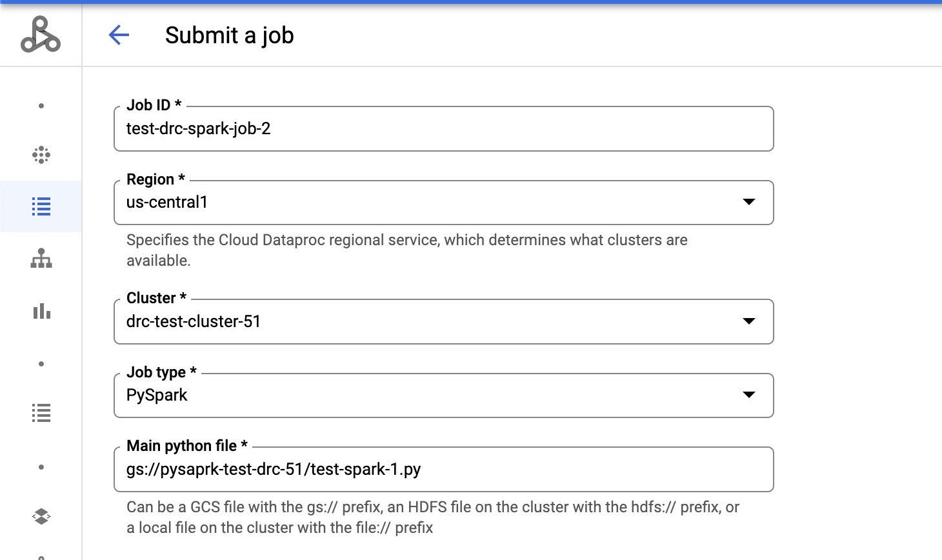Open the Job type dropdown arrow
This screenshot has height=560, width=942.
coord(748,395)
